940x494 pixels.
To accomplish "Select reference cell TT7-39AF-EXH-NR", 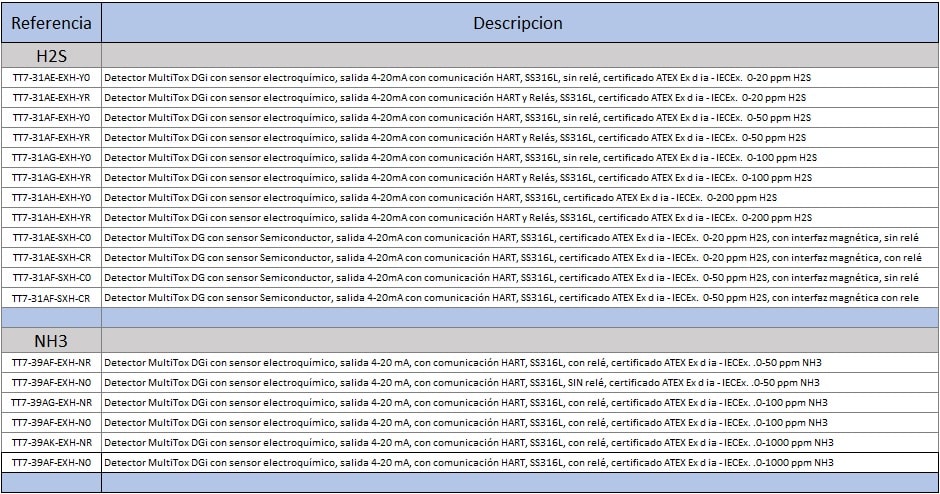I will click(x=51, y=362).
